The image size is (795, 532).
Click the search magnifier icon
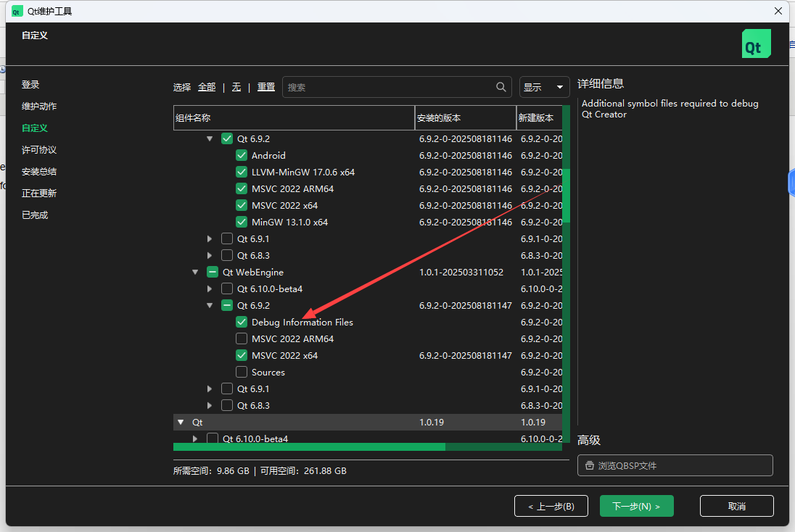(501, 87)
